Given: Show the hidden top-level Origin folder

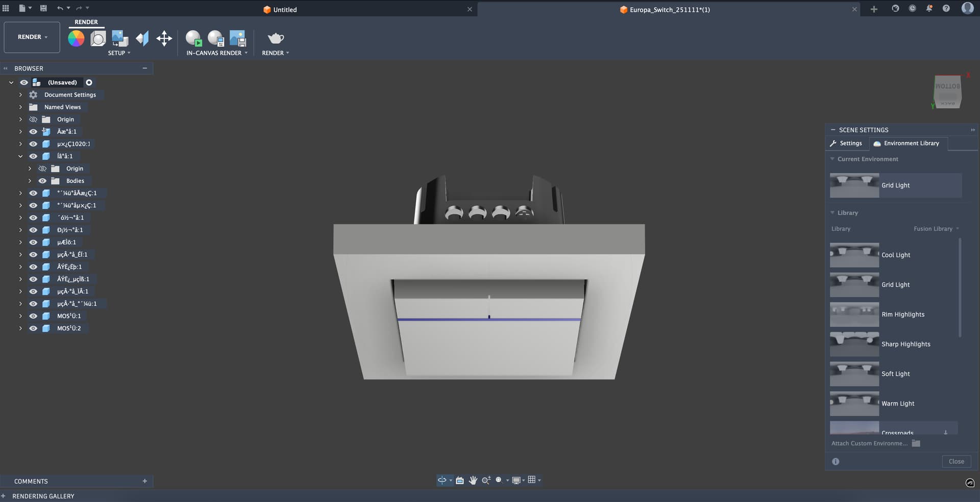Looking at the screenshot, I should [33, 119].
